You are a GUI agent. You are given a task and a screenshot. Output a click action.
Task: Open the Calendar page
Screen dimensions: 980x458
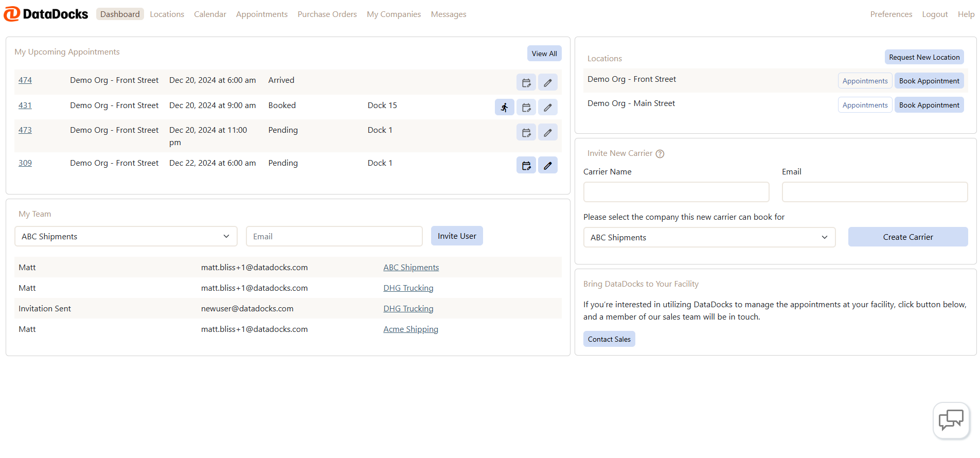[210, 14]
